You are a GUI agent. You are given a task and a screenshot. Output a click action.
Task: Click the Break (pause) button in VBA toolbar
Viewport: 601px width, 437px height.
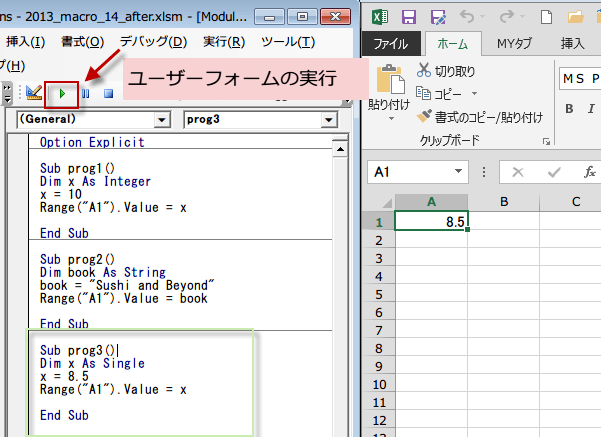tap(86, 93)
